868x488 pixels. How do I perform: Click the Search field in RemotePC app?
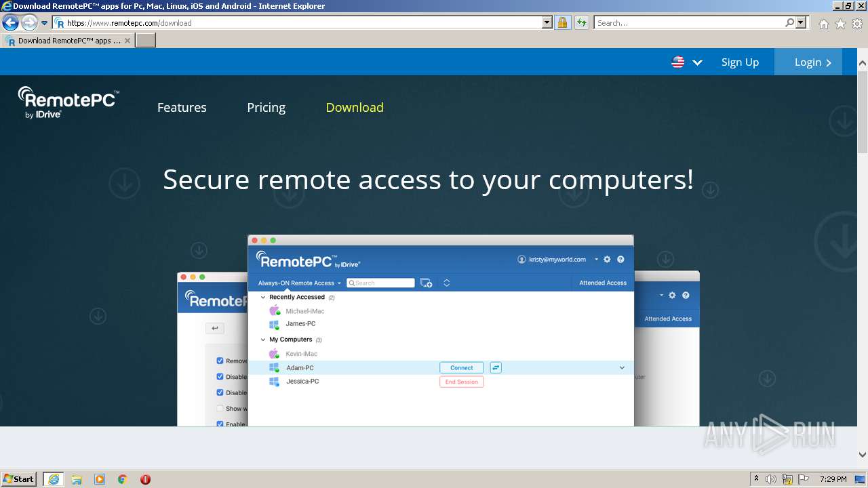click(x=380, y=283)
